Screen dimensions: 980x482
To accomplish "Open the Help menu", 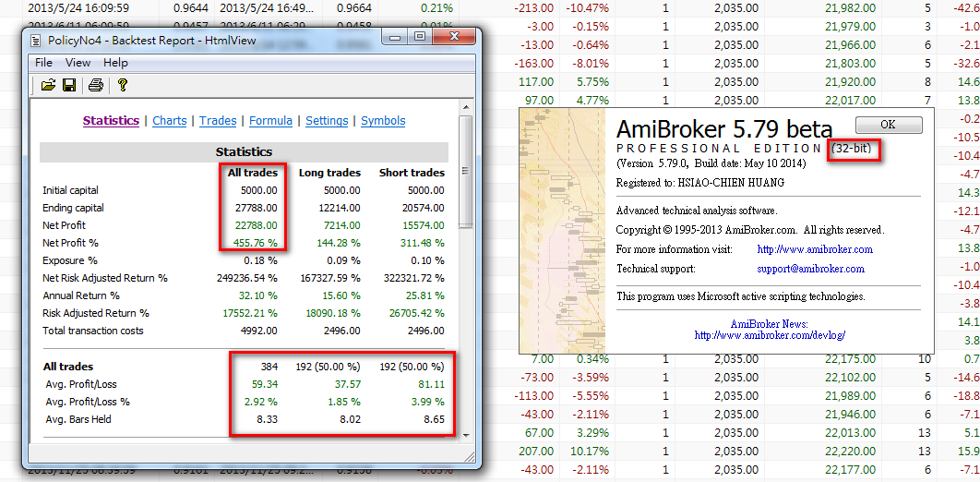I will tap(115, 63).
